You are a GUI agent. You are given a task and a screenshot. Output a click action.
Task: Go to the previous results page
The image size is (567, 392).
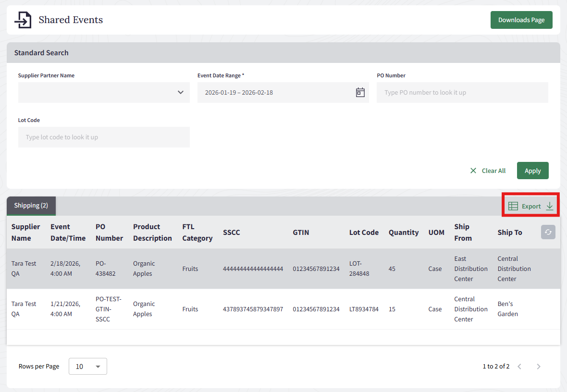tap(519, 367)
